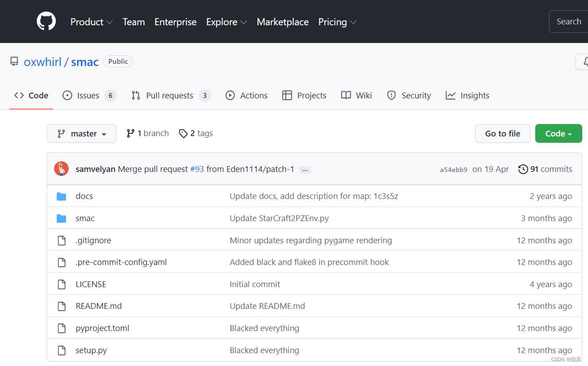Click the tags icon showing 2 tags
The height and width of the screenshot is (366, 588).
click(x=183, y=133)
